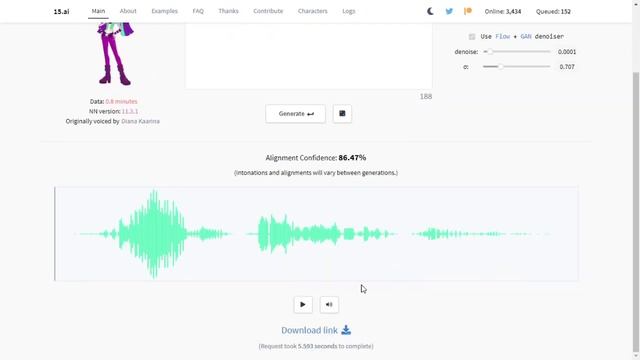
Task: Click the character image thumbnail
Action: [x=116, y=53]
